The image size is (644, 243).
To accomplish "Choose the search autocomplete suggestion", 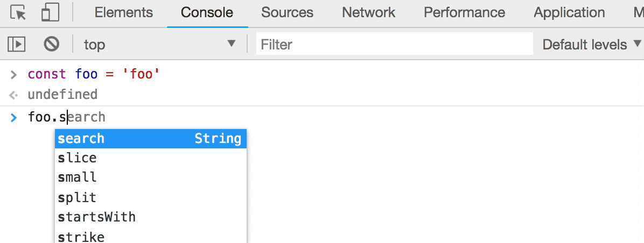I will [151, 139].
